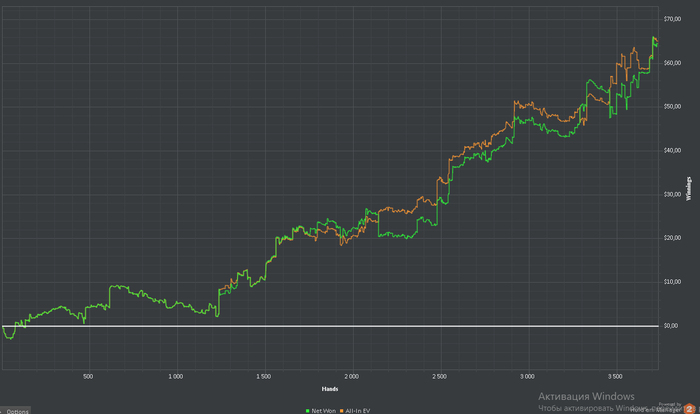Viewport: 700px width, 414px height.
Task: Click the orange All-In EV legend swatch
Action: click(x=342, y=411)
